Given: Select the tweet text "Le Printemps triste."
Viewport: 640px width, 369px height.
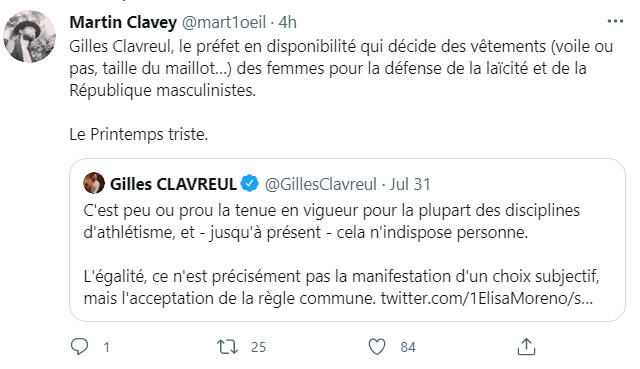Looking at the screenshot, I should pyautogui.click(x=139, y=134).
